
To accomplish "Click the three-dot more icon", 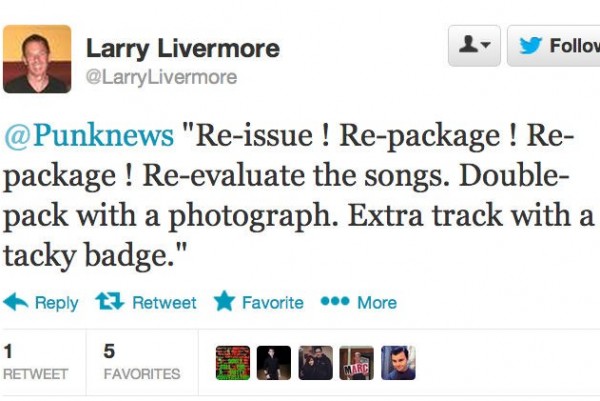I will point(335,302).
